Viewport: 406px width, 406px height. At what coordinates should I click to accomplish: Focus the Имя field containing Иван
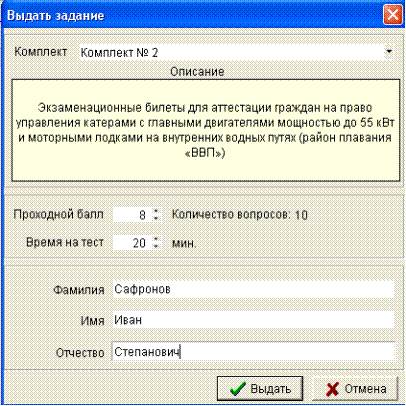click(253, 320)
